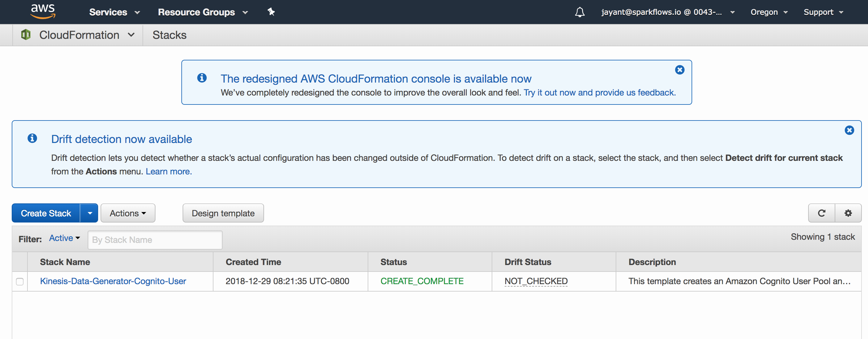Dismiss the redesigned console banner
Image resolution: width=868 pixels, height=339 pixels.
pyautogui.click(x=680, y=70)
